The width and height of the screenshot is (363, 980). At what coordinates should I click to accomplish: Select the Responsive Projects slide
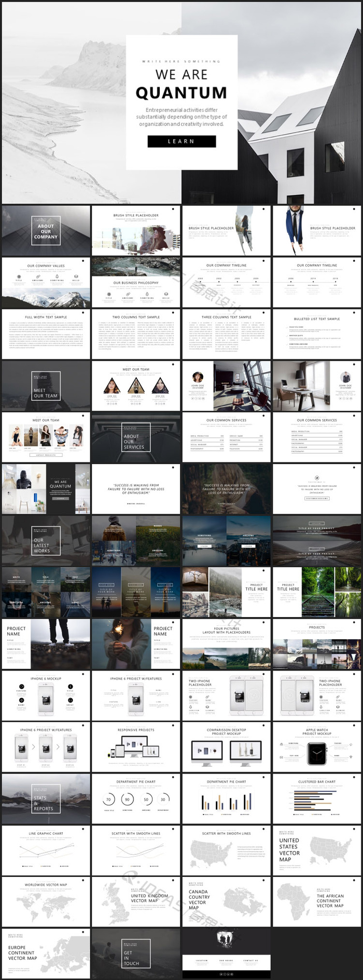[136, 747]
